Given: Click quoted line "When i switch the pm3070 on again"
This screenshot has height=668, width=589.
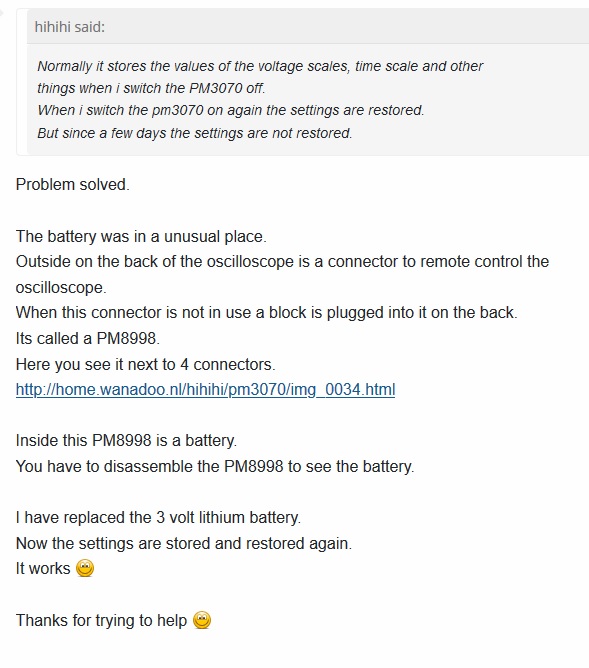Looking at the screenshot, I should click(x=230, y=110).
